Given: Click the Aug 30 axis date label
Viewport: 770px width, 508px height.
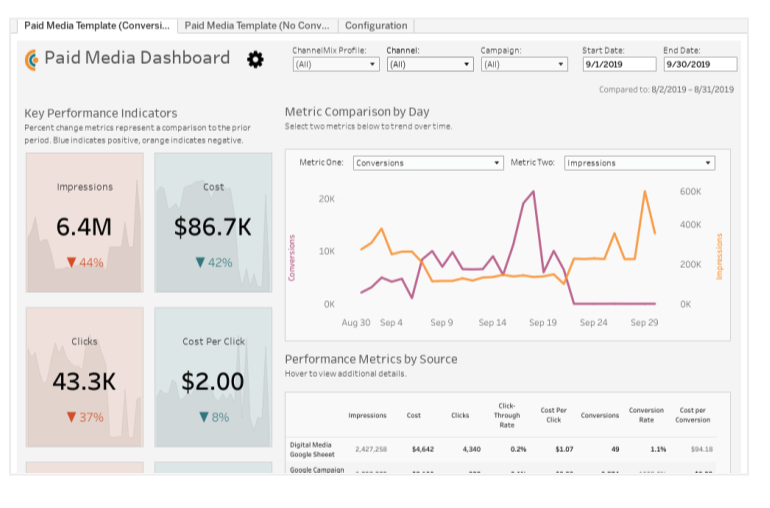Looking at the screenshot, I should (356, 323).
